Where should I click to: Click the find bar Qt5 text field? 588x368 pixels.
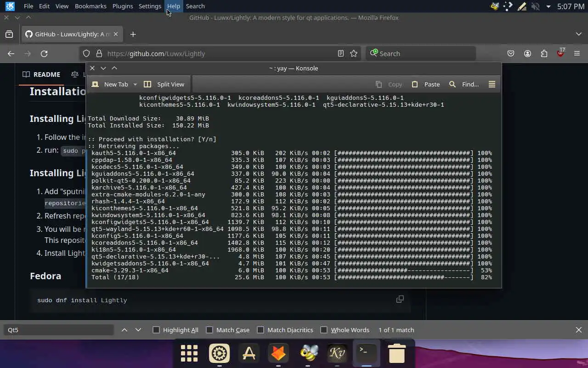59,330
